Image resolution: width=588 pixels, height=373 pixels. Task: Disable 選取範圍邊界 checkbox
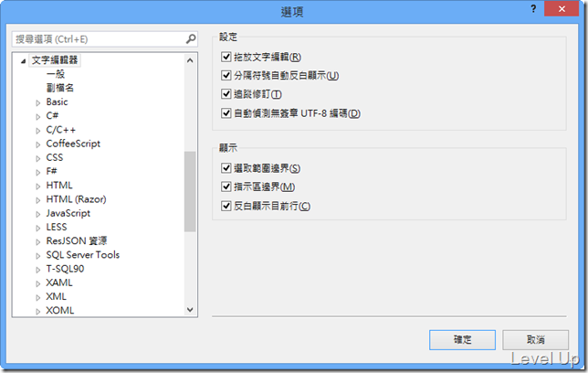coord(226,168)
